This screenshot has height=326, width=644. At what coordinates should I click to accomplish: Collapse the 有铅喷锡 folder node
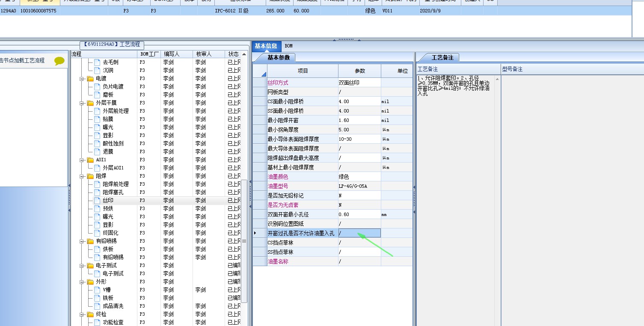pos(82,241)
